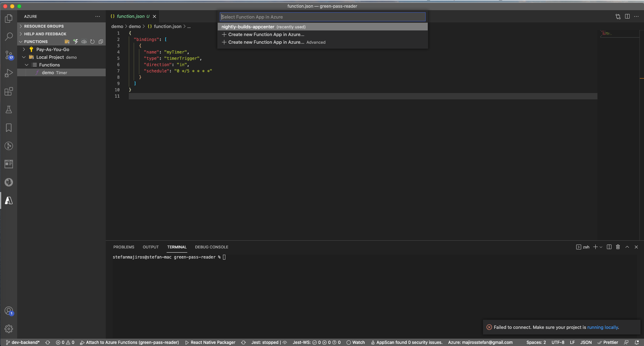Screen dimensions: 644x346
Task: Click Deploy to Function App cloud icon
Action: coord(84,42)
